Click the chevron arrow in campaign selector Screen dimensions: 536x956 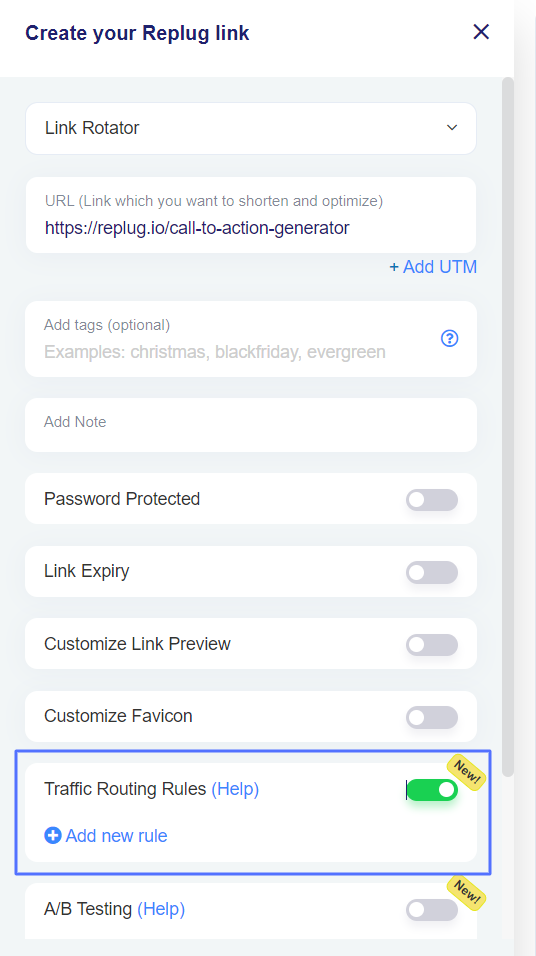[452, 128]
